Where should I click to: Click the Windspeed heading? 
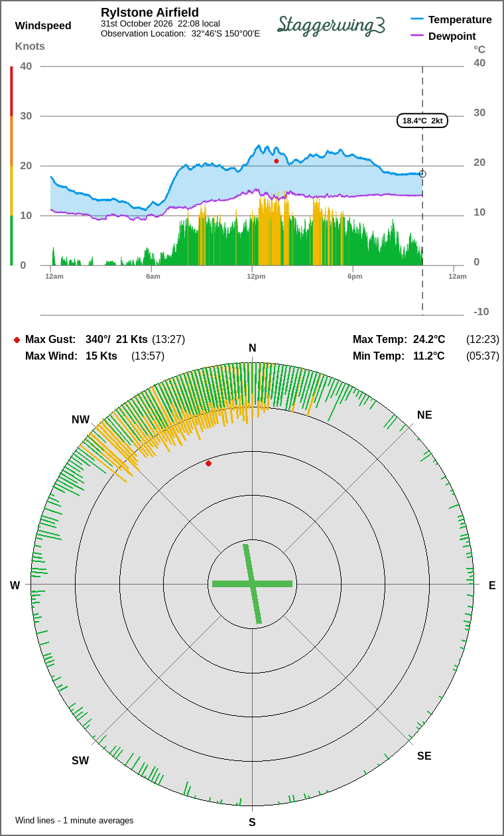pyautogui.click(x=43, y=26)
